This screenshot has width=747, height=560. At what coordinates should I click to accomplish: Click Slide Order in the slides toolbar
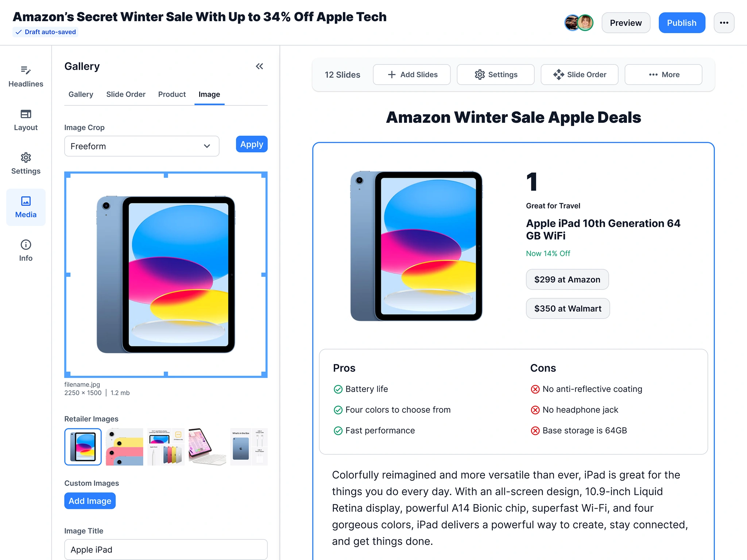point(580,74)
